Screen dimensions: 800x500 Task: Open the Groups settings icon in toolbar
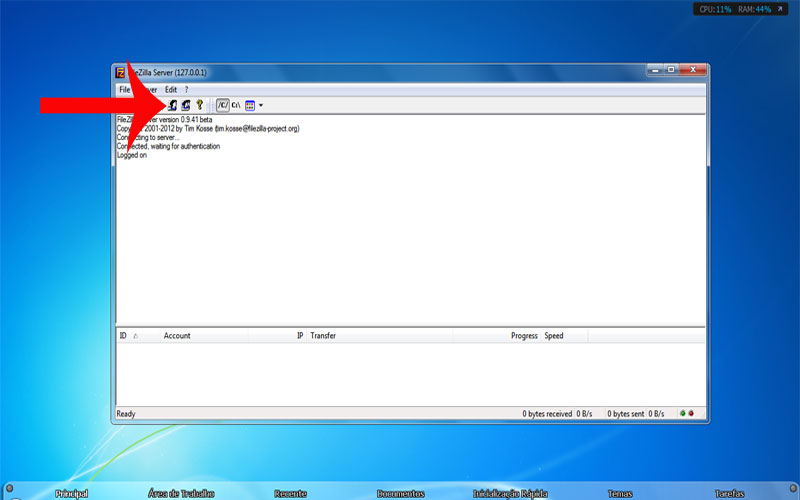pos(186,105)
